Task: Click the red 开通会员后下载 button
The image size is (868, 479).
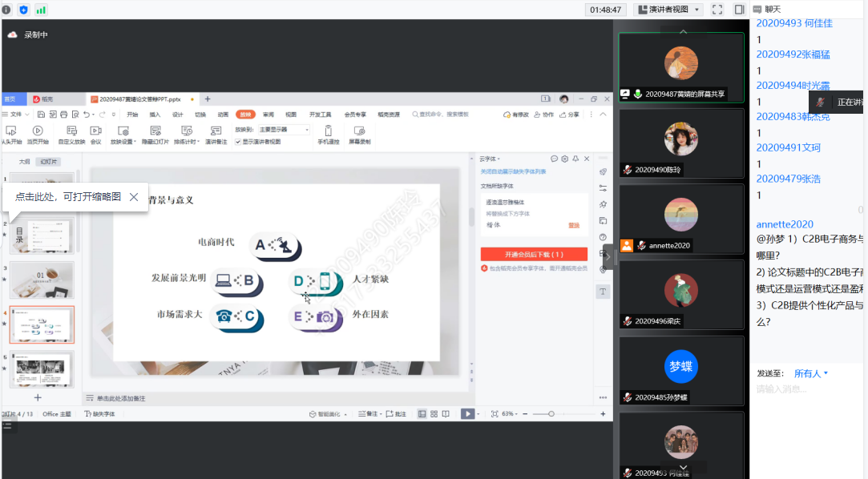Action: [533, 254]
